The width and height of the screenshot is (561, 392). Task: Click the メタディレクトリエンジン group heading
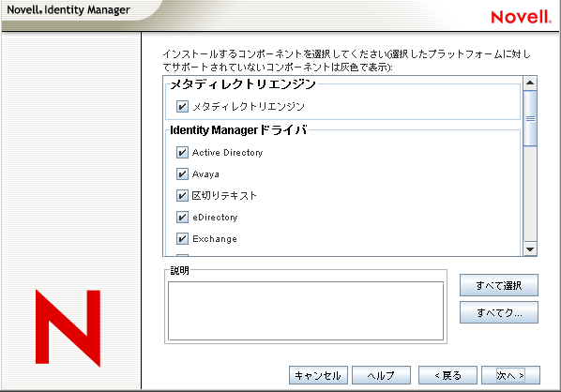click(243, 84)
